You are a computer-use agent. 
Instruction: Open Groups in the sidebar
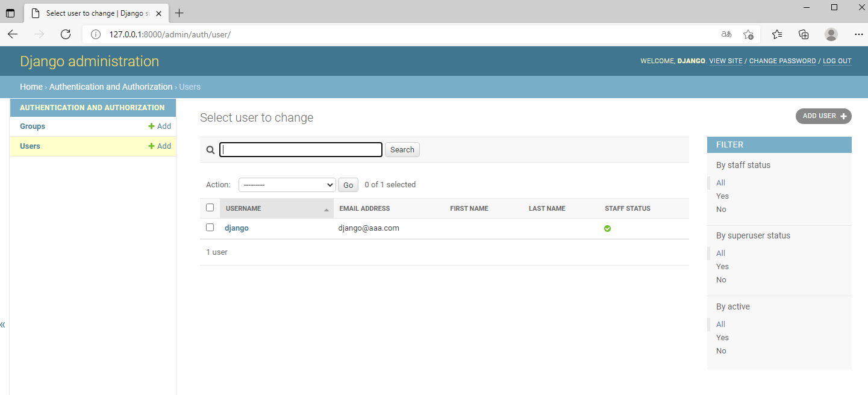pos(33,126)
